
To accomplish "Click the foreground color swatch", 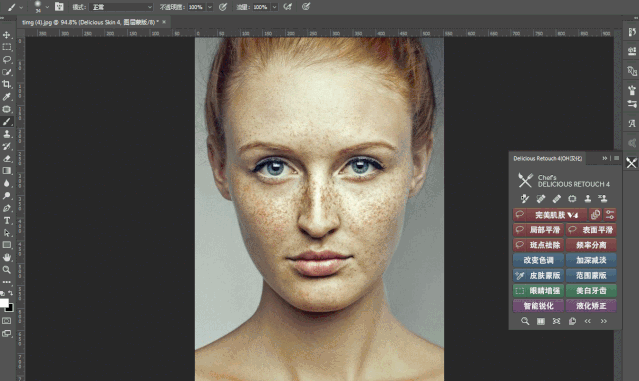I will 4,303.
